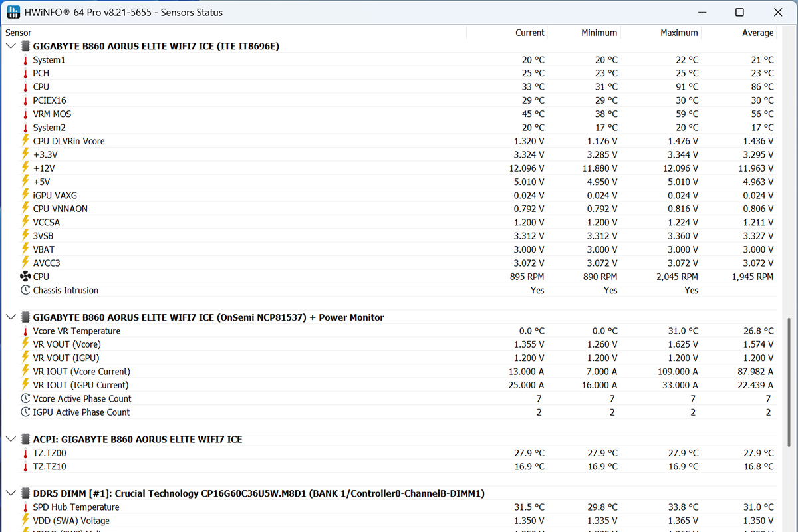The height and width of the screenshot is (532, 798).
Task: Click the thermometer icon beside SPD Hub Temperature
Action: click(x=26, y=507)
